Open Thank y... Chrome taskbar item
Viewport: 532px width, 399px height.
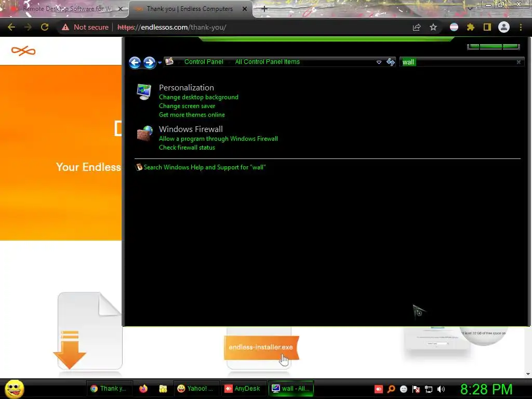(x=109, y=389)
